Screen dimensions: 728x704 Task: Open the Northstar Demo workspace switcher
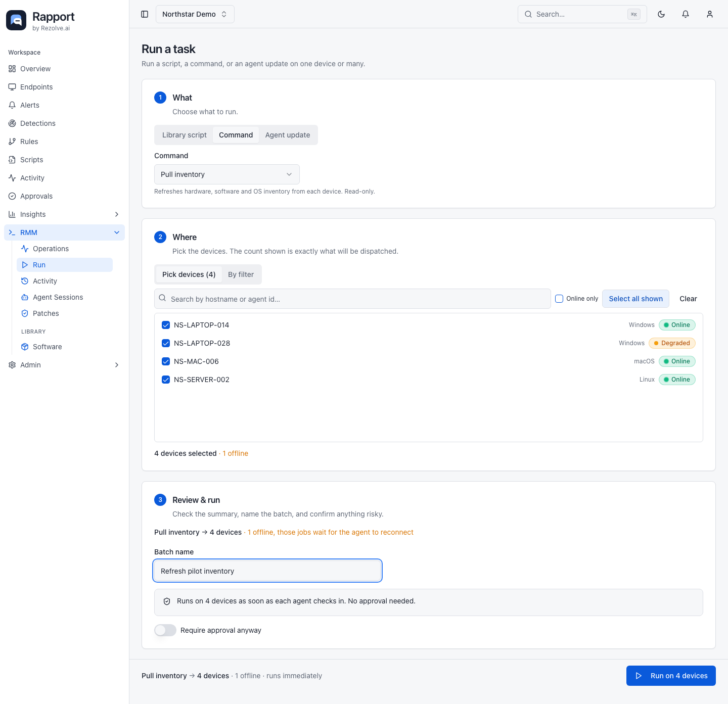click(195, 14)
